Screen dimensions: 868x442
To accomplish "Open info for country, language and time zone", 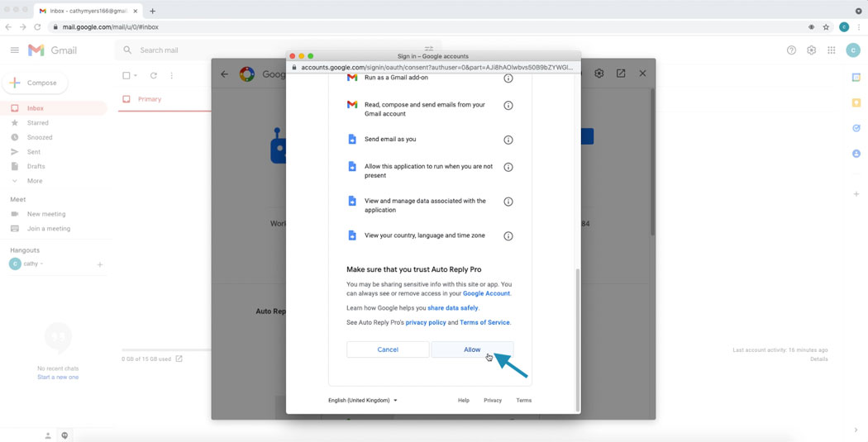I will coord(508,236).
